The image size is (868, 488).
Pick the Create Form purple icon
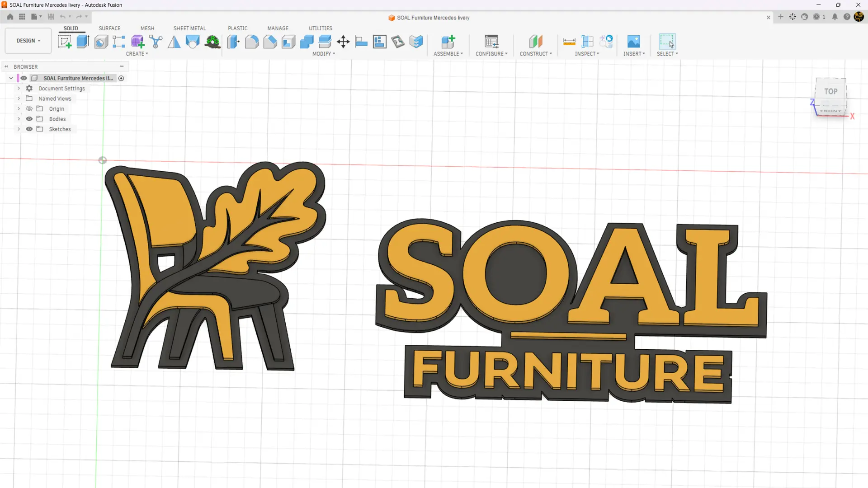[137, 42]
